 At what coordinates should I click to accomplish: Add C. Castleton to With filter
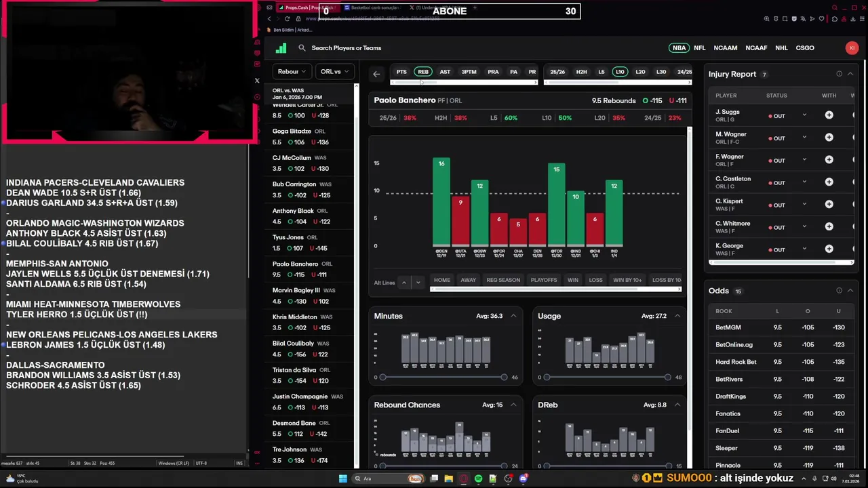click(829, 182)
